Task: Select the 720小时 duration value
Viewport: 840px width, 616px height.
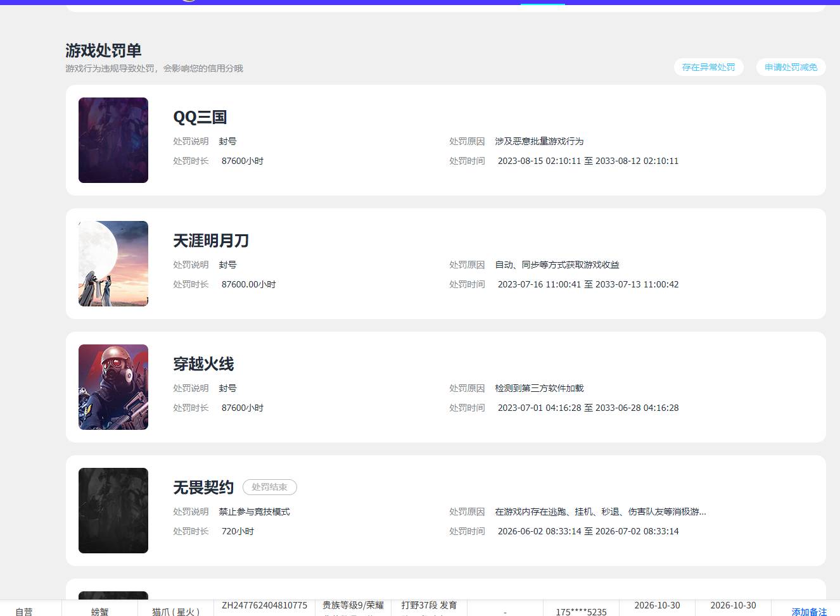Action: click(x=238, y=531)
